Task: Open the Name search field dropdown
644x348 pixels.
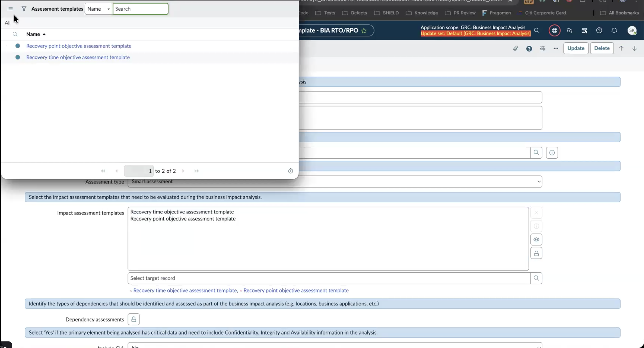Action: point(99,9)
